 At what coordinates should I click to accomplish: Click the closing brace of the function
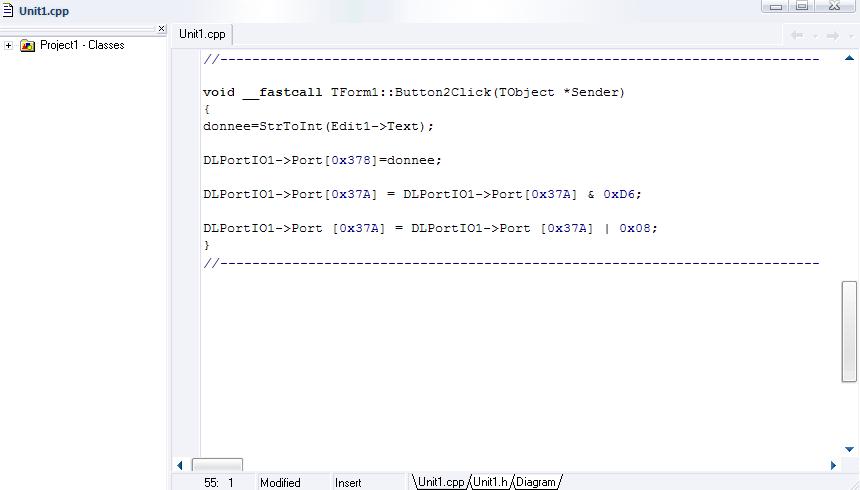tap(207, 245)
